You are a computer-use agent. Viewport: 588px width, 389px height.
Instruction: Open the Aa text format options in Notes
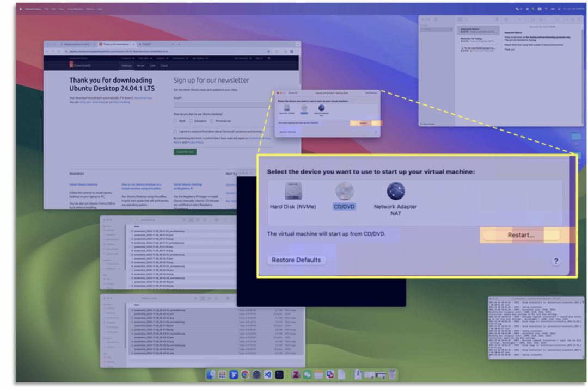(520, 20)
